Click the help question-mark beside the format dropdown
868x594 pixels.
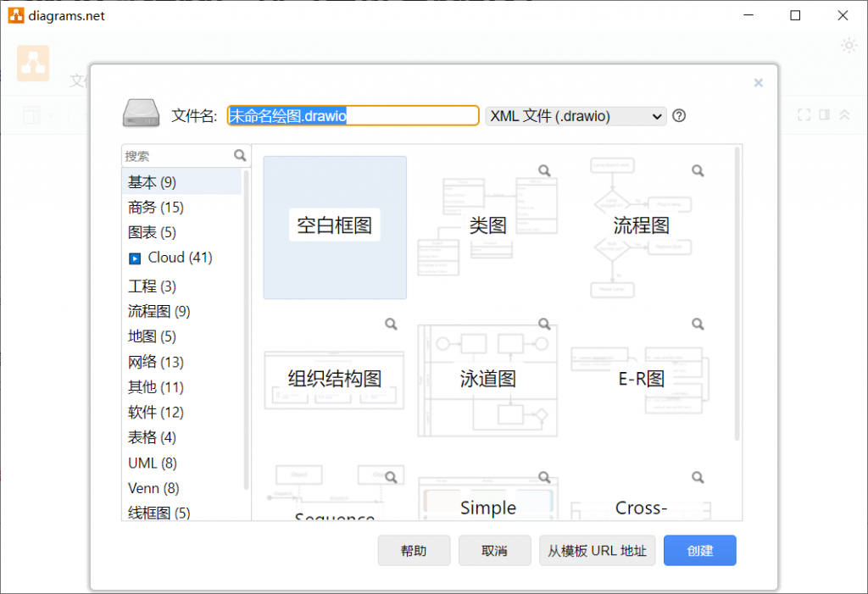tap(678, 114)
